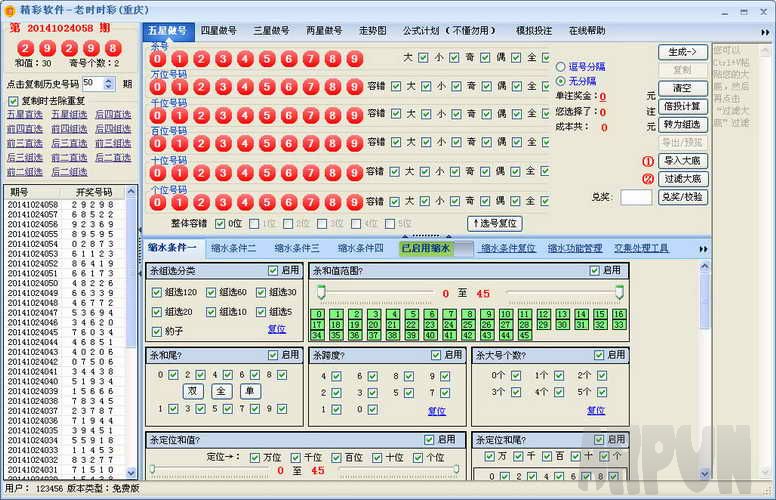Switch to 缩水条件二 tab
Screen dimensions: 776x500
click(234, 248)
